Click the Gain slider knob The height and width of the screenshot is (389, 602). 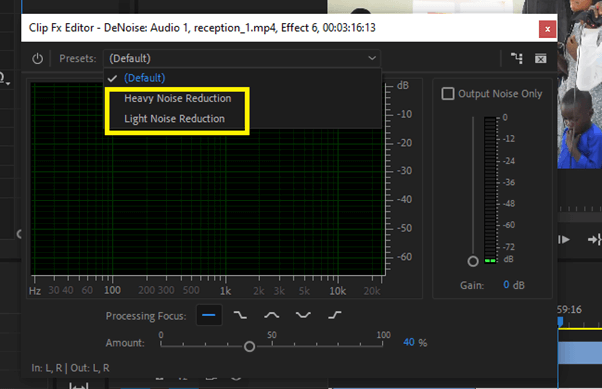[x=473, y=262]
